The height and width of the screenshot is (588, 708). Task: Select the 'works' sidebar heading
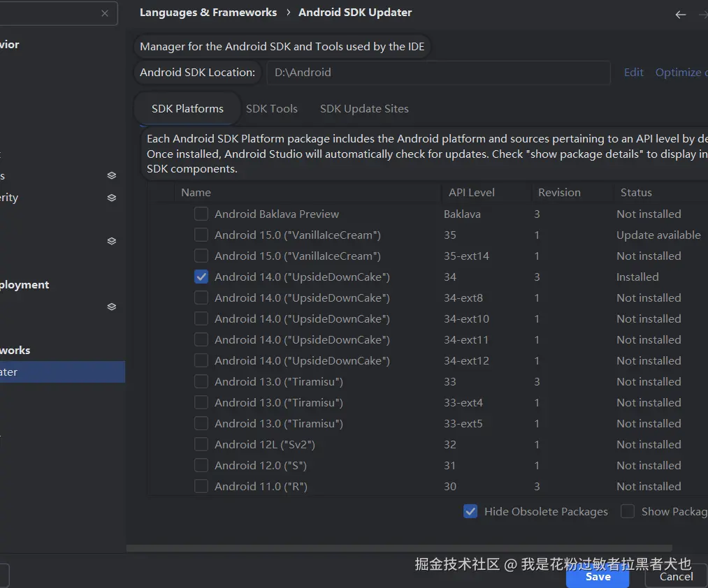point(15,350)
